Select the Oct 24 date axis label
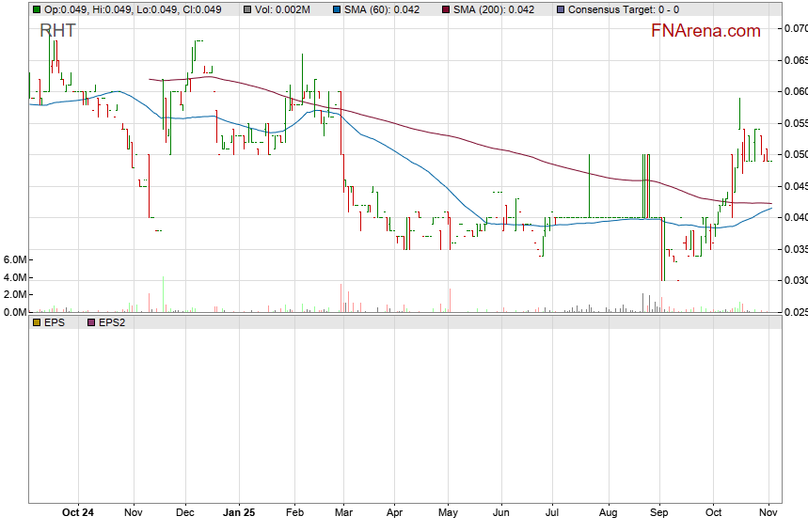Screen dimensions: 808x532 77,513
